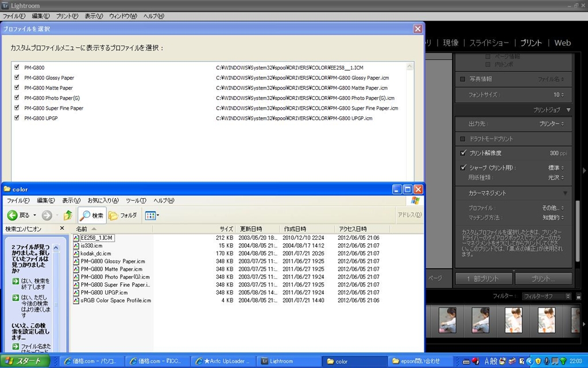The image size is (588, 368).
Task: Uncheck the PM-G800 UPGP profile checkbox
Action: tap(17, 118)
